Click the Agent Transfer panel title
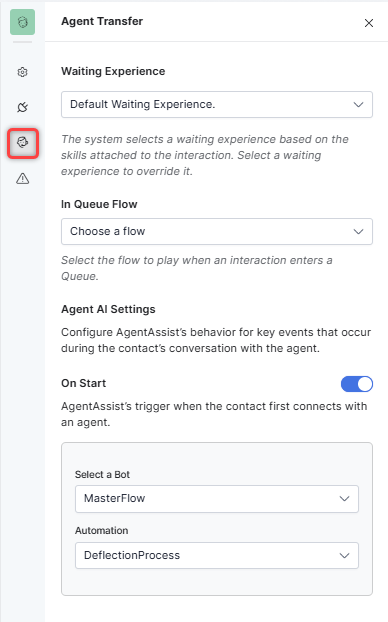388x622 pixels. (102, 21)
